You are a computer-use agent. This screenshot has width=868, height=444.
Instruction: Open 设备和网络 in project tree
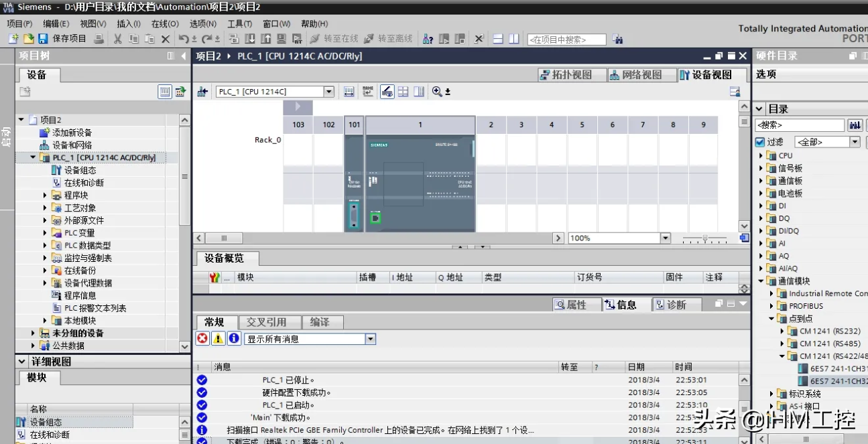(x=72, y=145)
